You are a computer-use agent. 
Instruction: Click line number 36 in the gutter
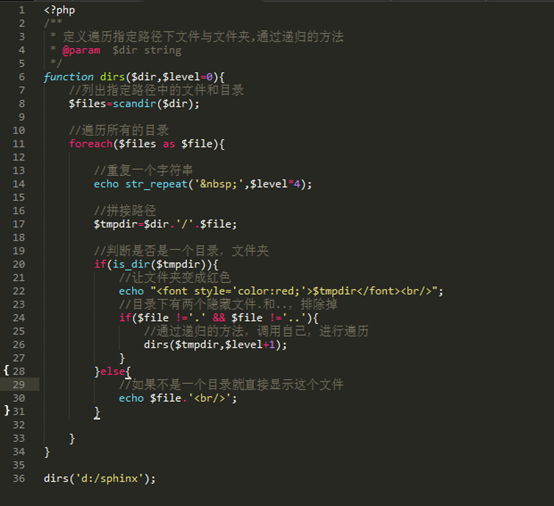point(19,479)
